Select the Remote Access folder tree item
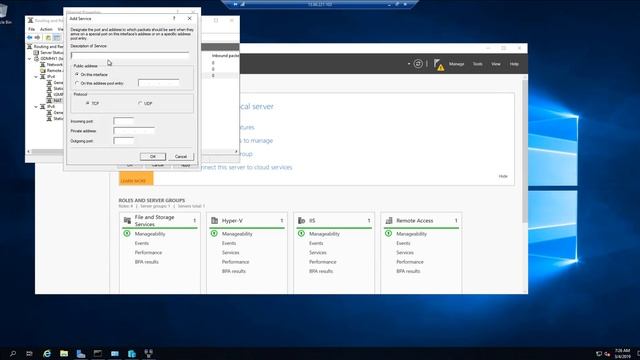 [x=51, y=71]
